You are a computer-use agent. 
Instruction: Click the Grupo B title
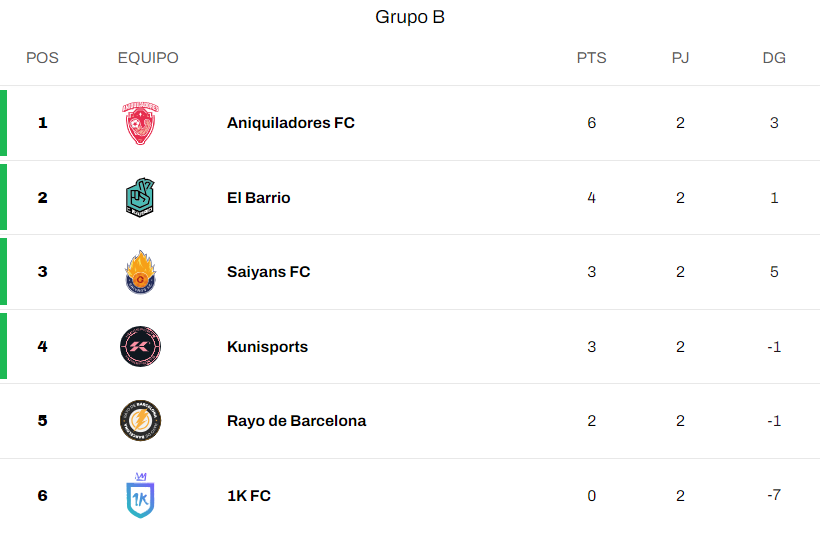(410, 17)
